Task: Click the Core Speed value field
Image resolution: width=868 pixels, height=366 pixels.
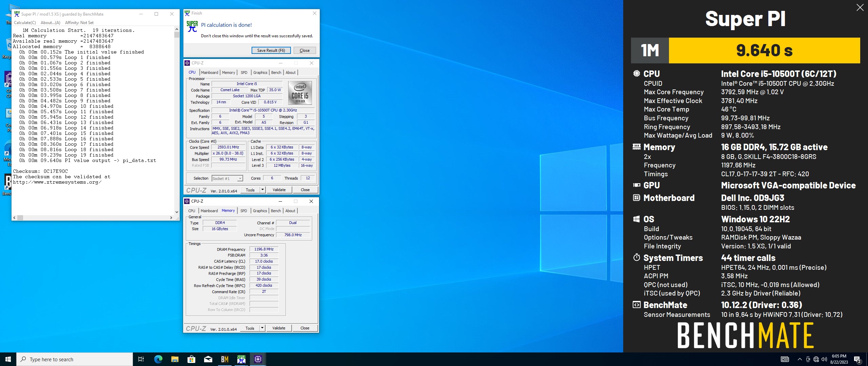Action: [228, 147]
